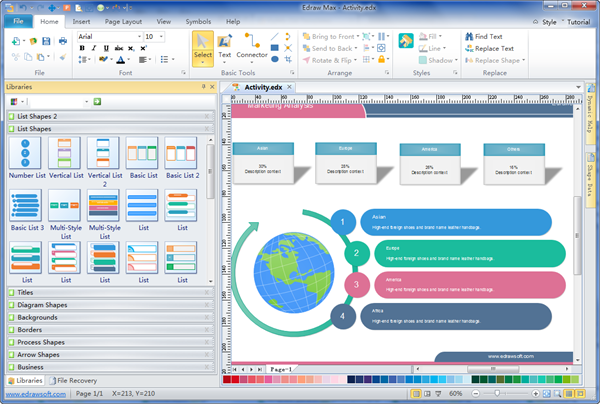Switch to the Page Layout ribbon tab

point(124,20)
